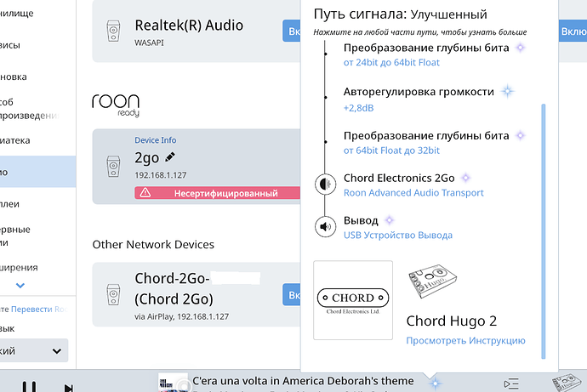Click the star next to Chord Electronics 2Go
This screenshot has width=587, height=392.
pos(465,178)
